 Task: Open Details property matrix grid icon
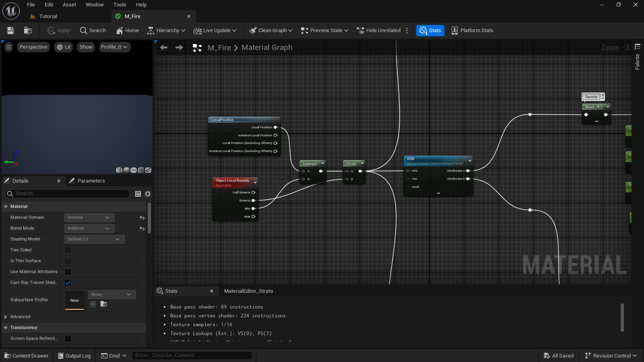138,194
